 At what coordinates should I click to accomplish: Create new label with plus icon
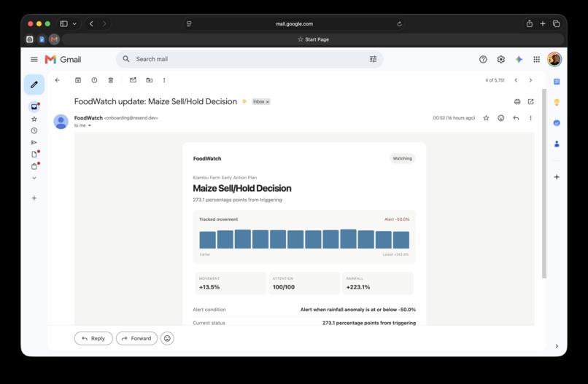tap(34, 198)
